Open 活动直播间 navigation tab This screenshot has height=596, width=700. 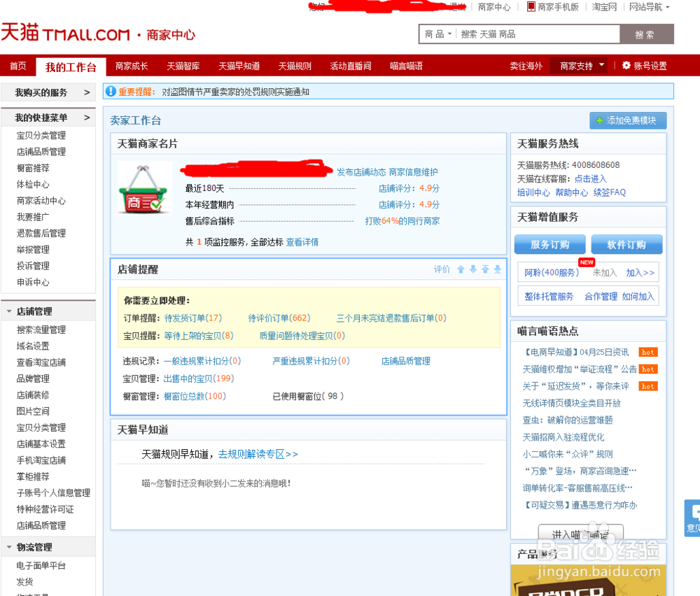coord(351,66)
